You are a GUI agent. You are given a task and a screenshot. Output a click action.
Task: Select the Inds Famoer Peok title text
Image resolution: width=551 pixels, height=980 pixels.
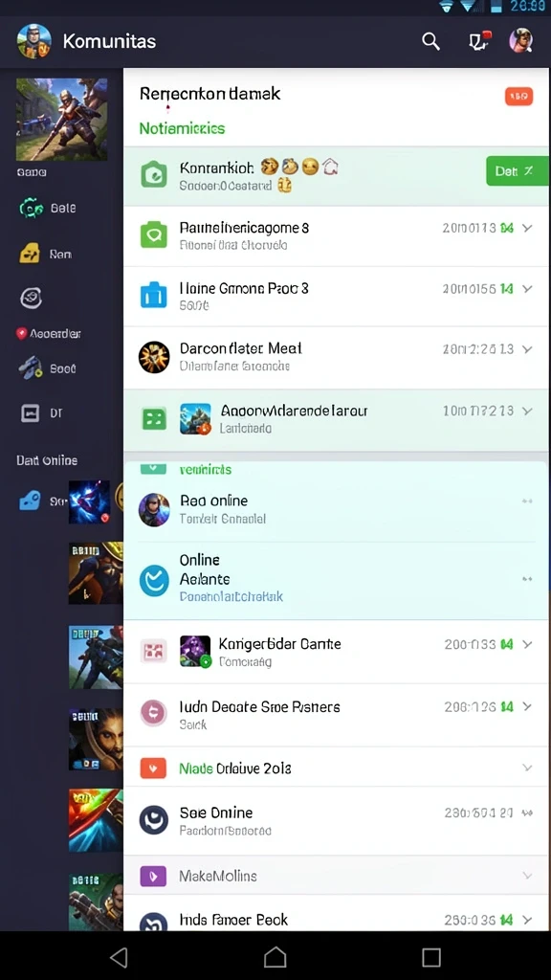pyautogui.click(x=233, y=920)
